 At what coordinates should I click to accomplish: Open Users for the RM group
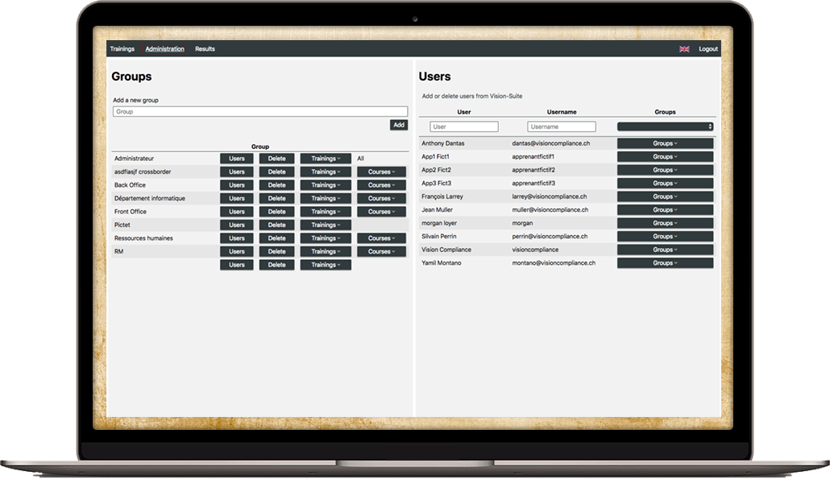pyautogui.click(x=237, y=252)
